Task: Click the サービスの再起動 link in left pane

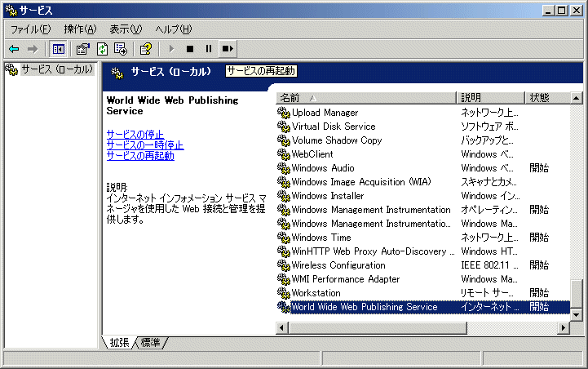Action: tap(139, 155)
